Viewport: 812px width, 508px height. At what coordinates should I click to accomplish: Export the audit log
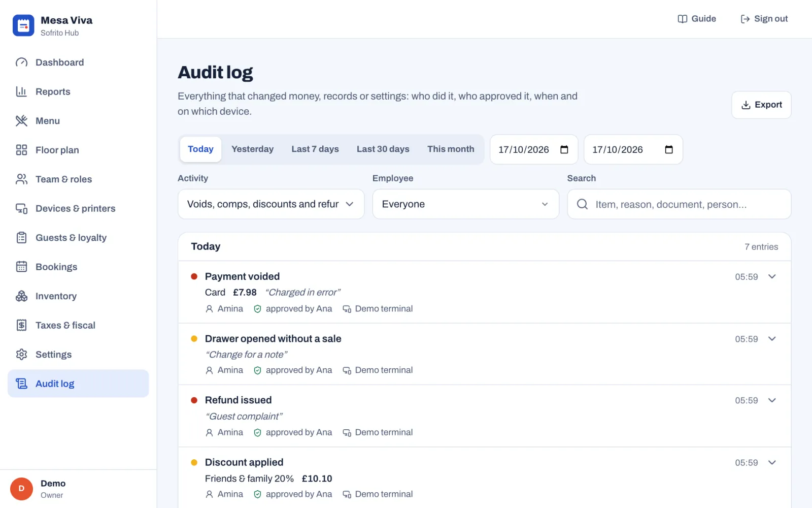[761, 105]
